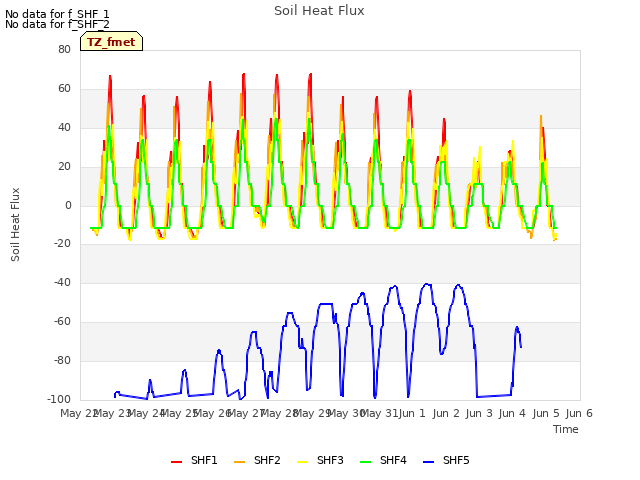The width and height of the screenshot is (640, 480).
Task: Click the -80 y-axis tick value
Action: (62, 360)
